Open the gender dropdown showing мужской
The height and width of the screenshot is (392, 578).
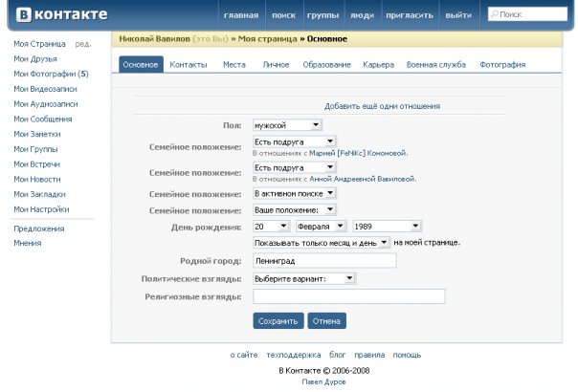click(288, 125)
